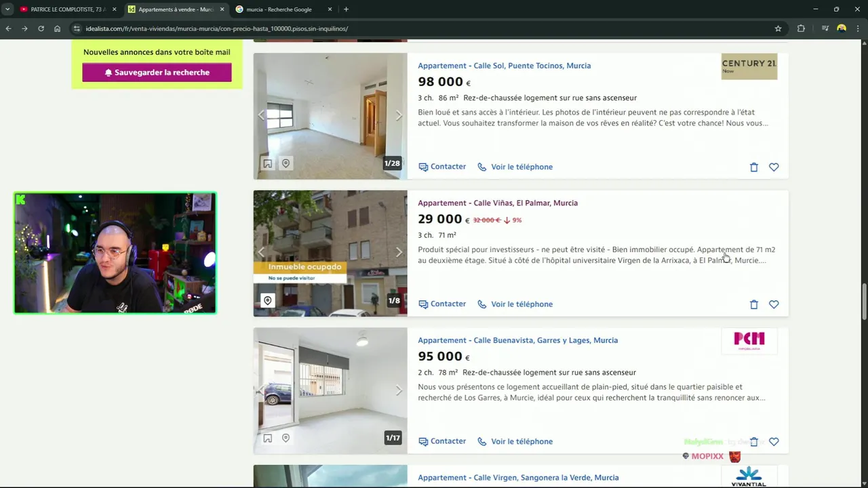This screenshot has height=488, width=868.
Task: Discard Calle Viñas listing with trash icon
Action: tap(754, 304)
